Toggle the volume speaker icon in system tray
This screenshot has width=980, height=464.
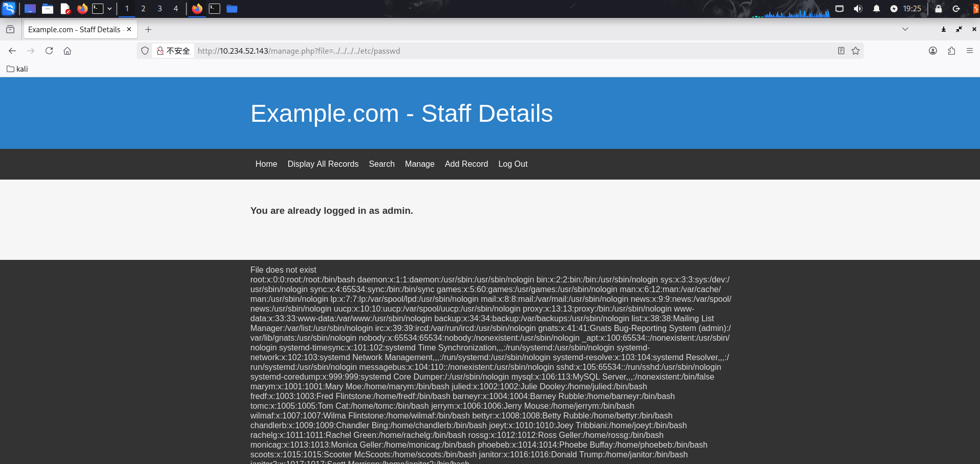coord(858,9)
